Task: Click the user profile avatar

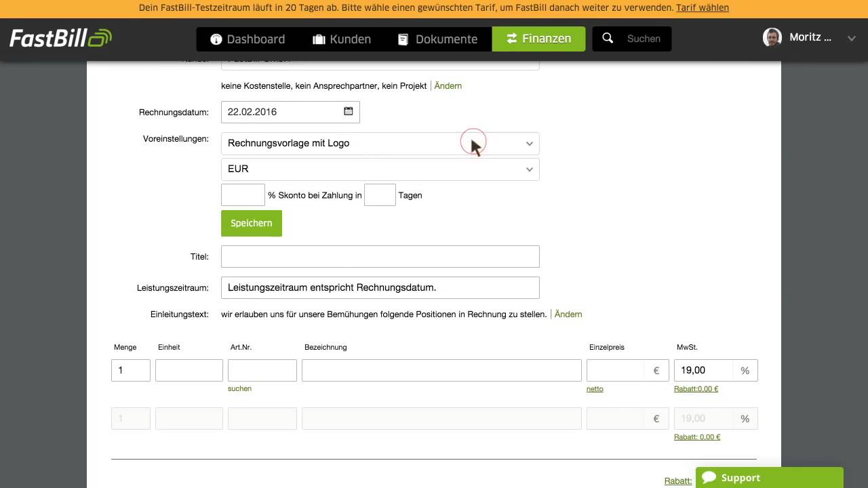Action: (x=772, y=38)
